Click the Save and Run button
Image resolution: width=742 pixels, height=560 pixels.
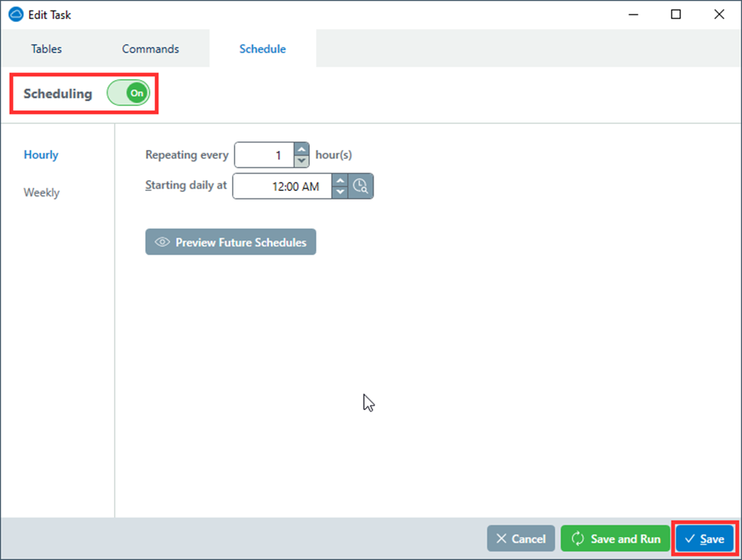[x=615, y=538]
